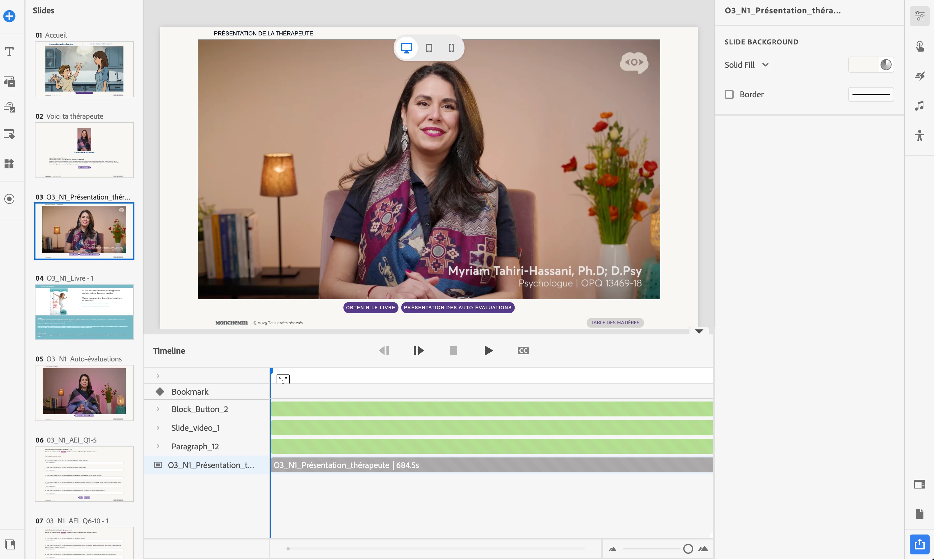934x560 pixels.
Task: Click the blue add slide plus icon
Action: coord(9,16)
